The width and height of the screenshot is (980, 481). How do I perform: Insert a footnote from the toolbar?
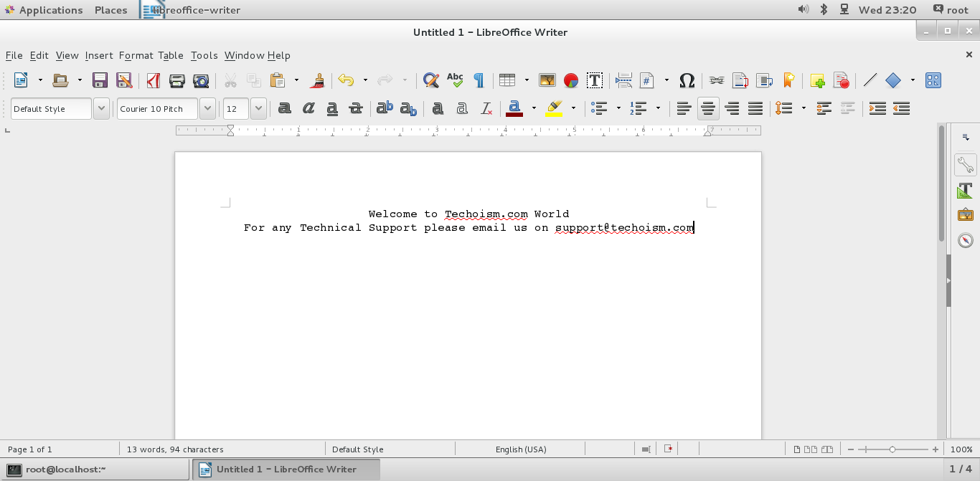coord(740,80)
